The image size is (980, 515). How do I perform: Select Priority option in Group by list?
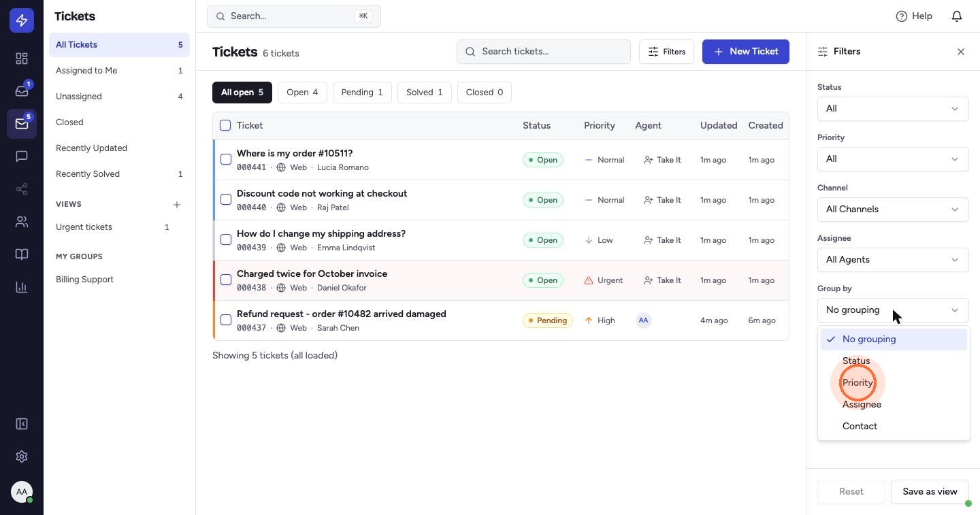point(894,383)
